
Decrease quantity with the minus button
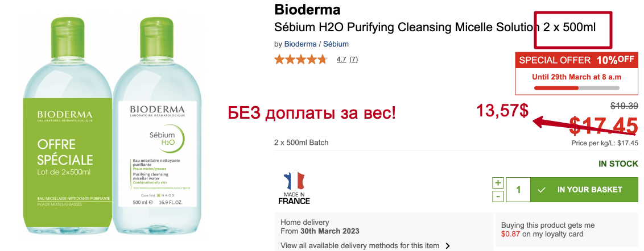click(498, 196)
